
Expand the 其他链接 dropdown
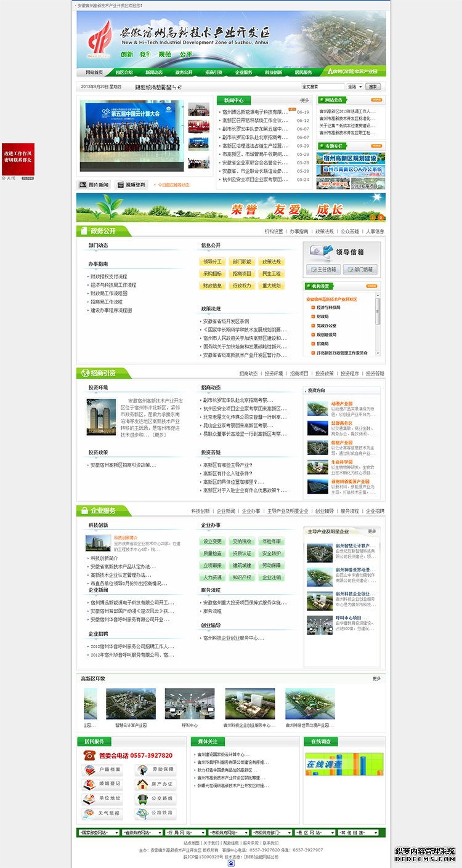[358, 832]
